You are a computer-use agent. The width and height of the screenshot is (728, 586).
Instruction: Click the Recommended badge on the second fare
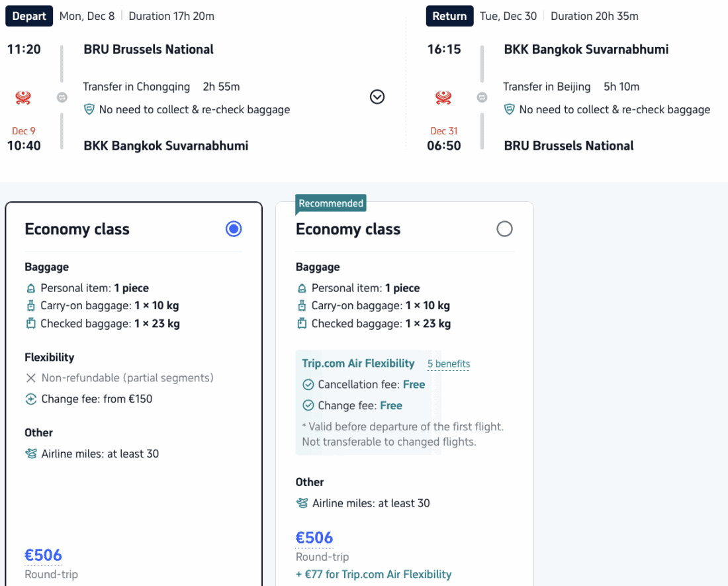331,203
